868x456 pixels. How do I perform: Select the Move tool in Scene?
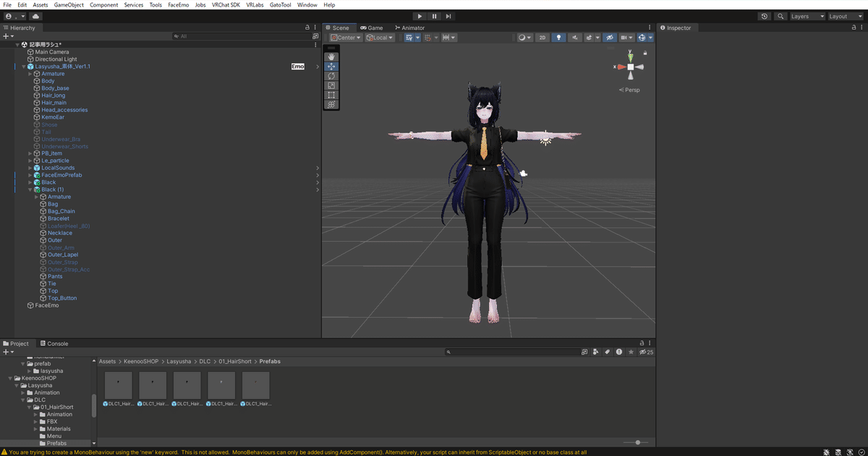coord(331,66)
